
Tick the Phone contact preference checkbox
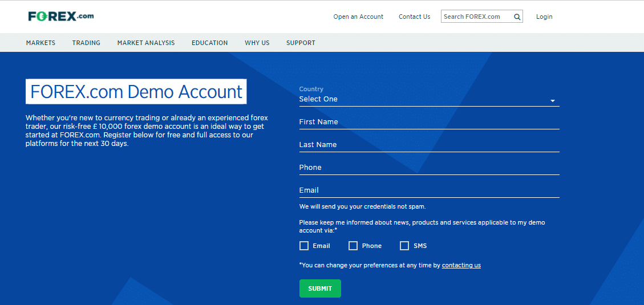[x=353, y=246]
